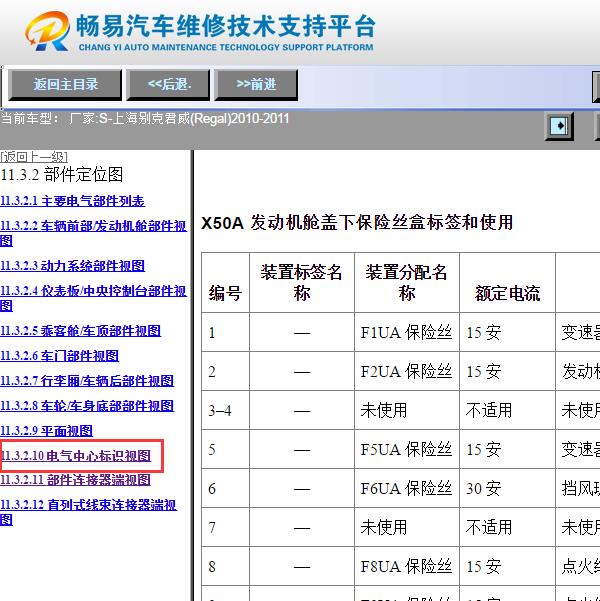Select the F6UA 保险丝 cell
Image resolution: width=600 pixels, height=601 pixels.
click(407, 488)
